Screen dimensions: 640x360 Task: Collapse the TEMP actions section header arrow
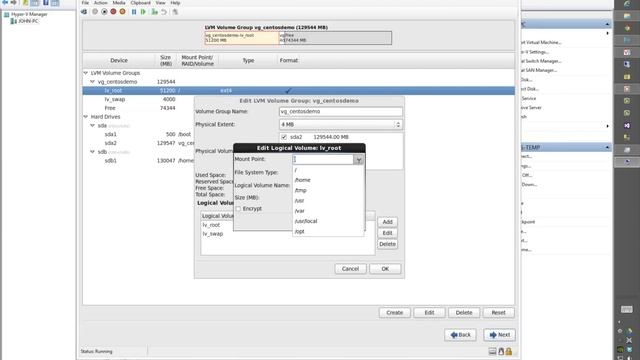point(607,147)
